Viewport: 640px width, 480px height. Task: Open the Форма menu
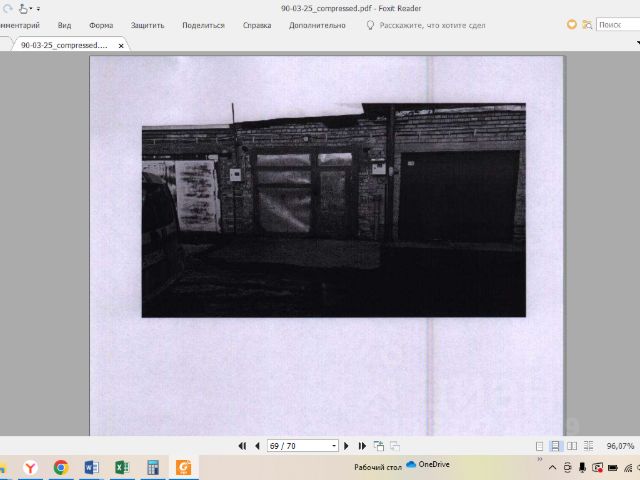tap(101, 25)
